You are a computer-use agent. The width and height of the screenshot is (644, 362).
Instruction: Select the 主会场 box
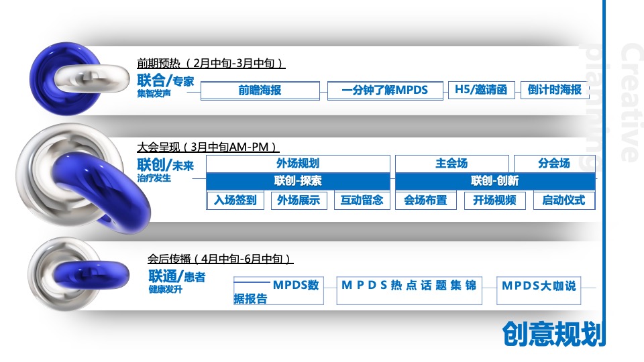click(451, 164)
